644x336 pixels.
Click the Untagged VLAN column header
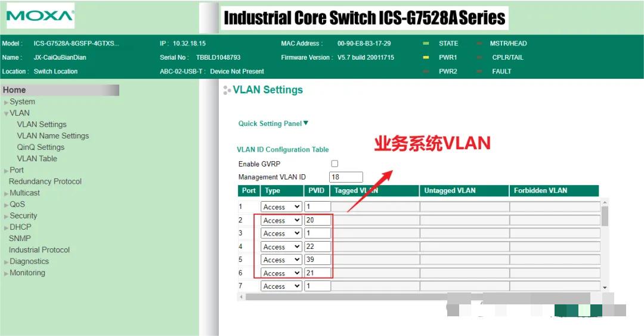click(464, 191)
